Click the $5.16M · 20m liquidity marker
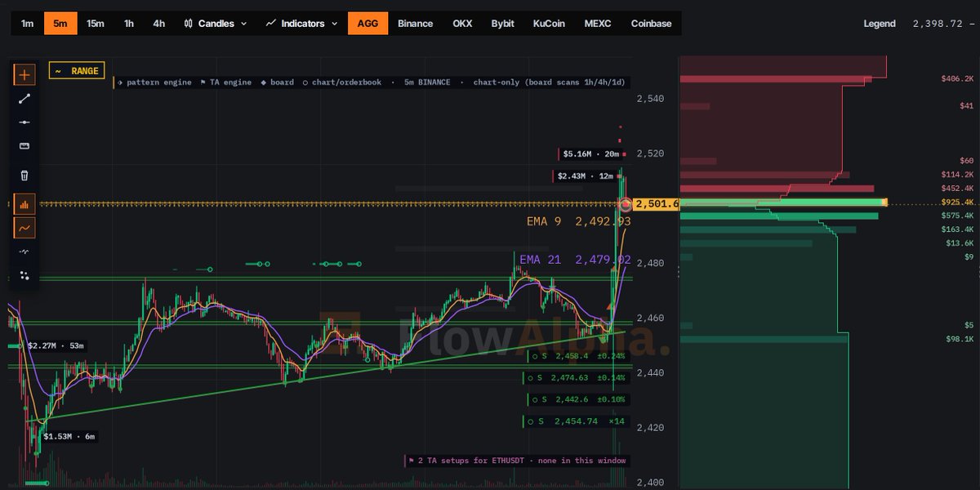 click(591, 154)
